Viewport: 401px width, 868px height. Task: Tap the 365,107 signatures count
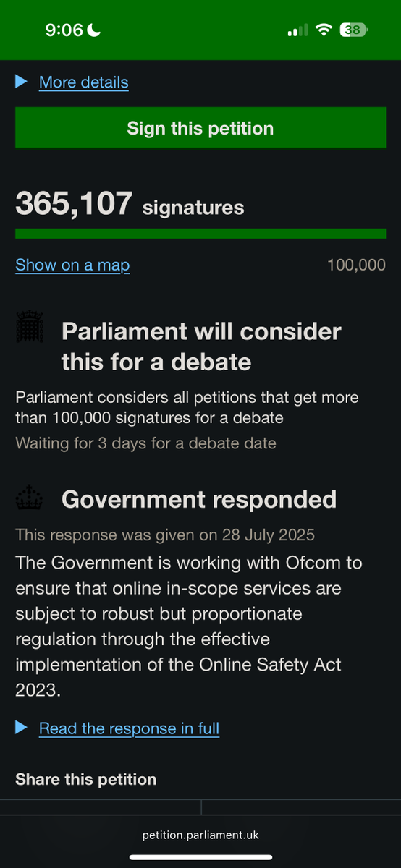pyautogui.click(x=130, y=204)
